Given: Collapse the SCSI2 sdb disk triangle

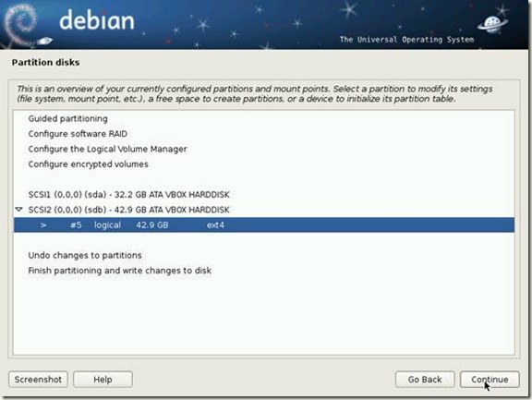Looking at the screenshot, I should click(19, 210).
